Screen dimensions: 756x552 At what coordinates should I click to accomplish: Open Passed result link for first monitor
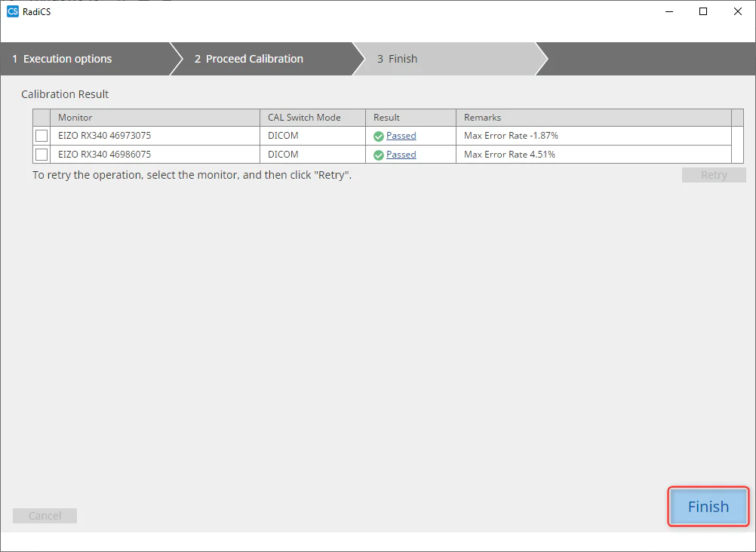tap(401, 136)
